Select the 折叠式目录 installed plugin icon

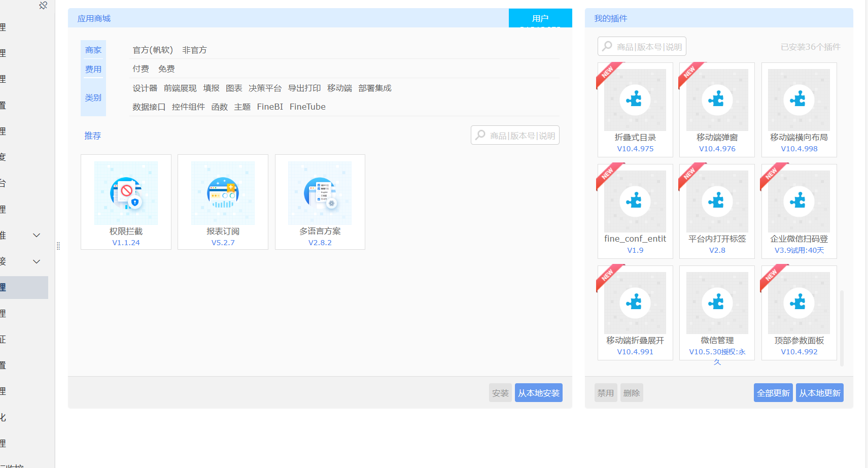click(635, 100)
